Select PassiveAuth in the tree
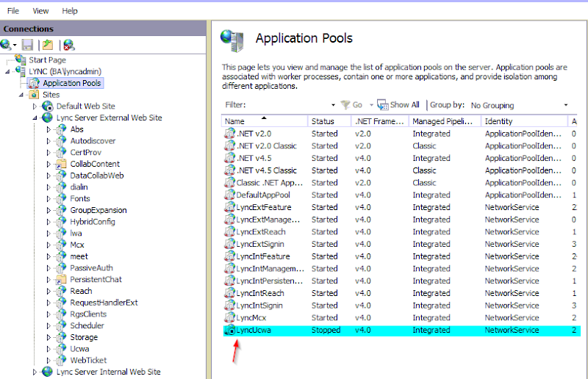The height and width of the screenshot is (379, 588). point(91,268)
